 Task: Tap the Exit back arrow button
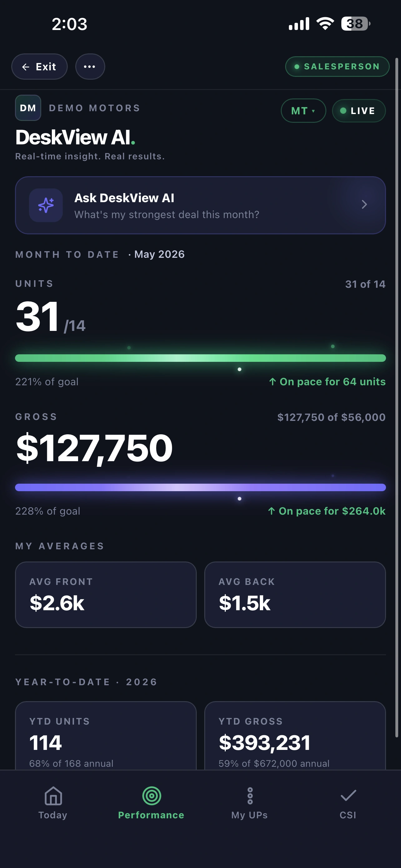pos(39,67)
